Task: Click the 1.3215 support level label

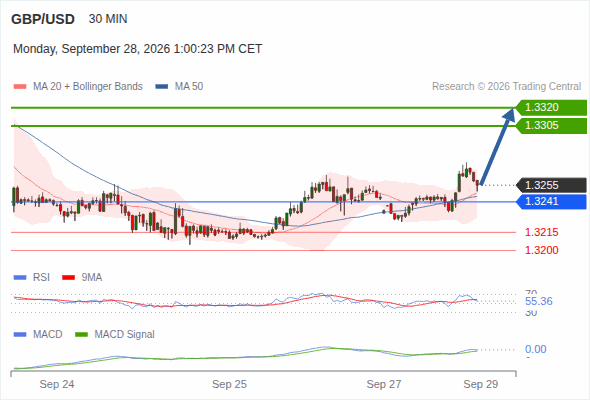Action: coord(541,232)
